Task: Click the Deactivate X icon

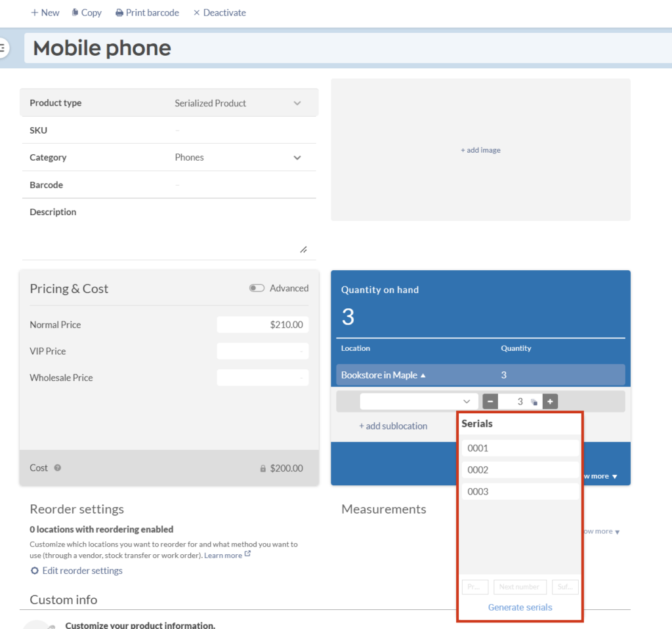Action: [x=196, y=12]
